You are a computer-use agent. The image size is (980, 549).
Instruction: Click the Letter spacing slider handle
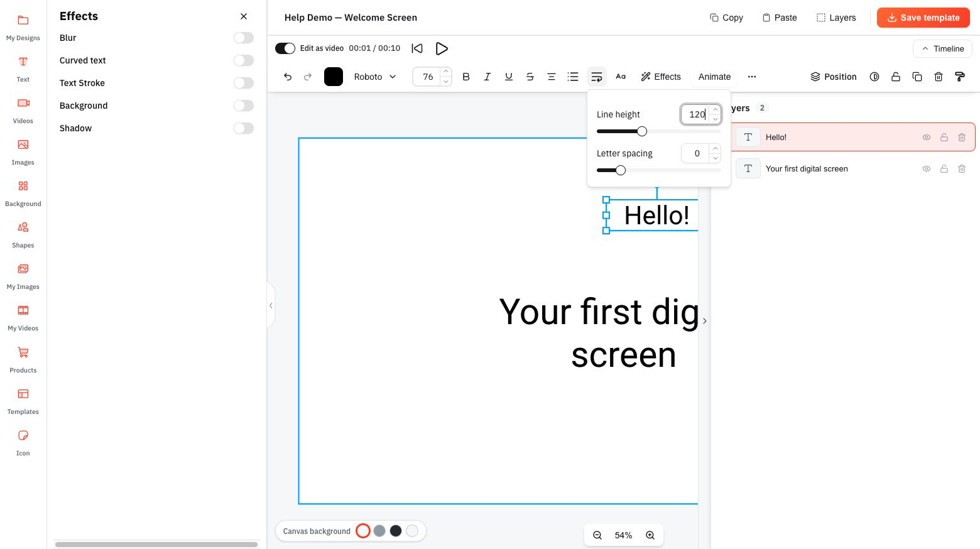pyautogui.click(x=621, y=170)
